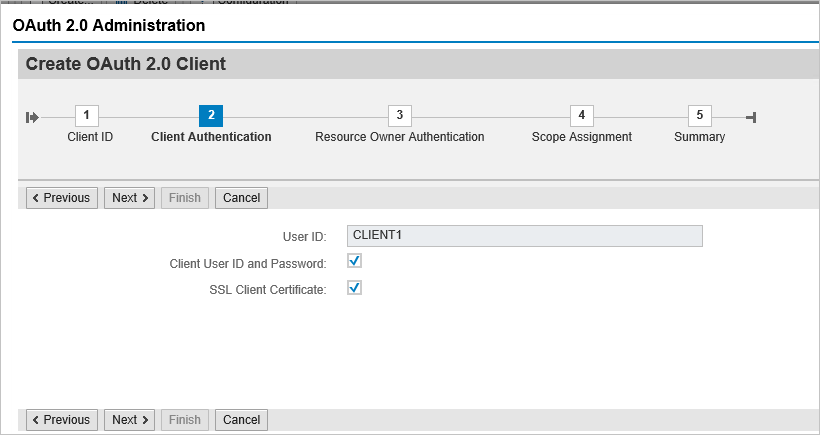This screenshot has width=820, height=435.
Task: Uncheck Client User ID and Password checkbox
Action: [354, 261]
